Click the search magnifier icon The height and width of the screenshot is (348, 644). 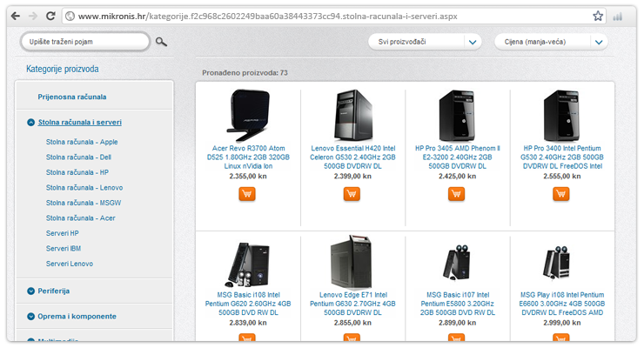click(161, 42)
